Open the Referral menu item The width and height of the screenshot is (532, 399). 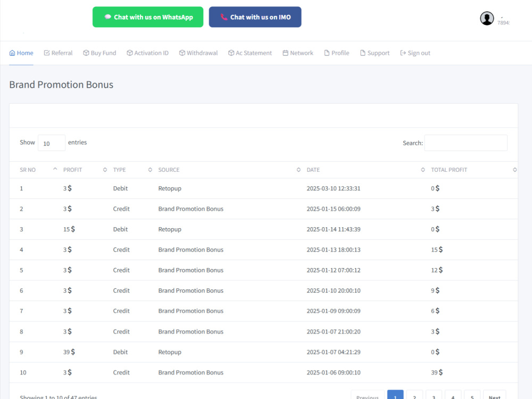[58, 53]
